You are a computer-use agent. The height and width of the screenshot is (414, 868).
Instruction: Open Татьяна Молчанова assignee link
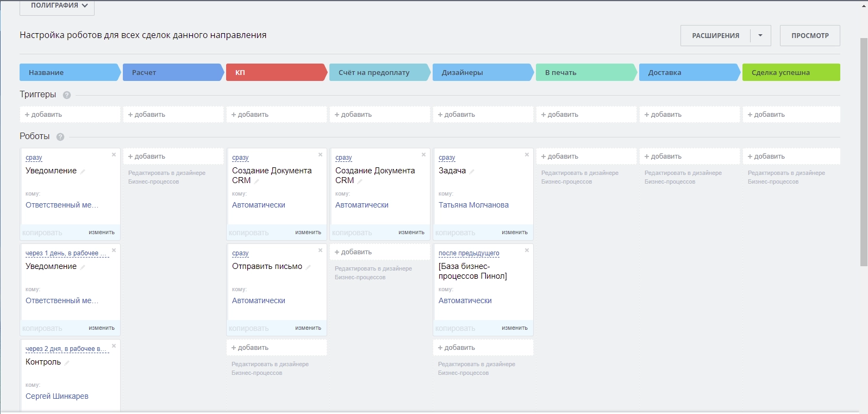(473, 205)
